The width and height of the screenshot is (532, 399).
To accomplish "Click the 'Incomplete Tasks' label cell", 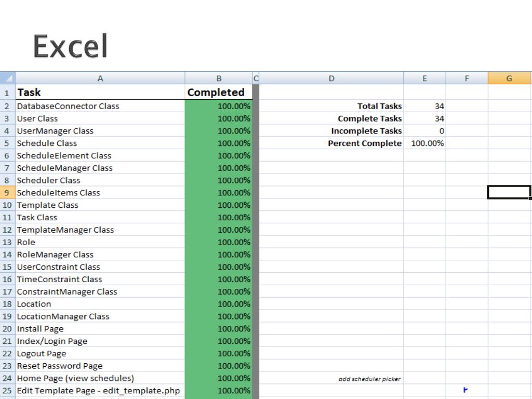I will pos(331,131).
